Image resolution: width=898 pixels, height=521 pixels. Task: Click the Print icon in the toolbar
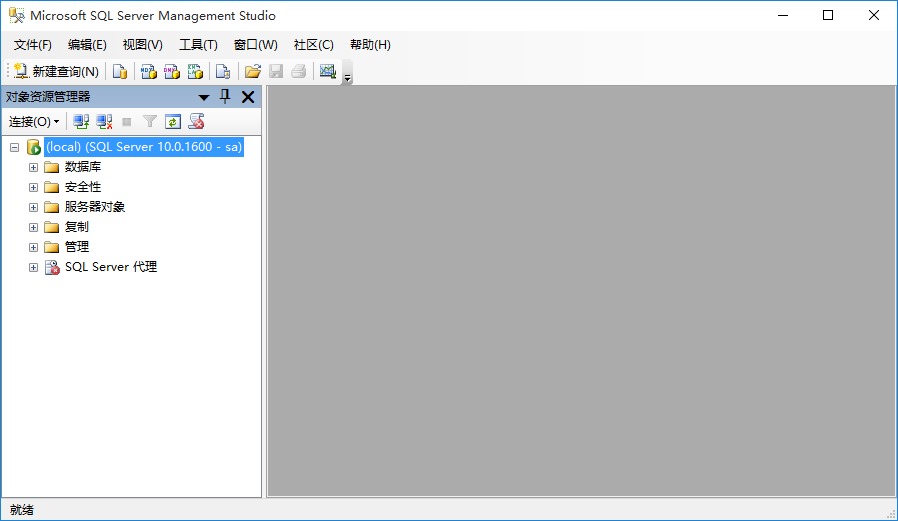(x=298, y=72)
